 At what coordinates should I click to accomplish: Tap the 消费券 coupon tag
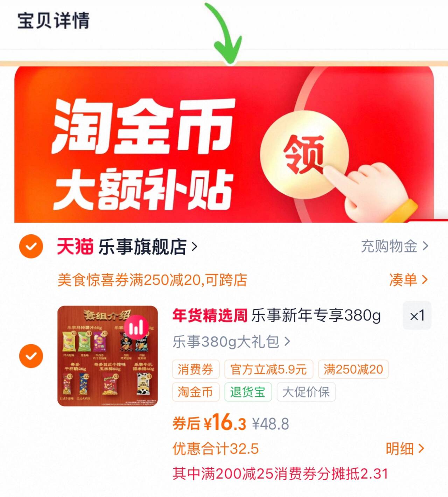pyautogui.click(x=196, y=369)
